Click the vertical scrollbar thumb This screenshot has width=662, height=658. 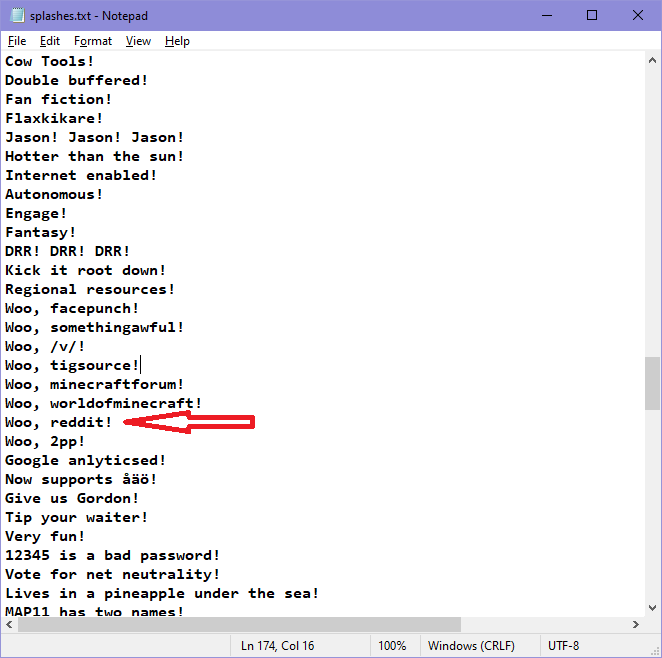point(652,383)
